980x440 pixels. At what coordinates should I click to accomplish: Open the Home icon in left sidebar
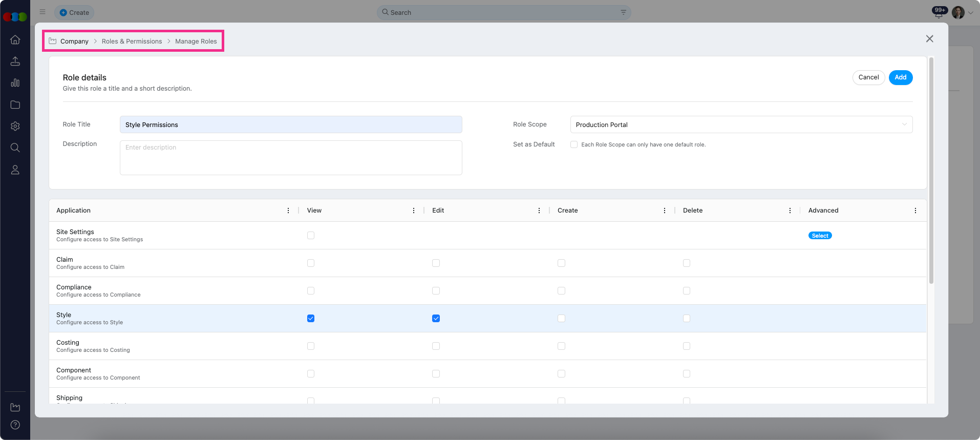[15, 40]
